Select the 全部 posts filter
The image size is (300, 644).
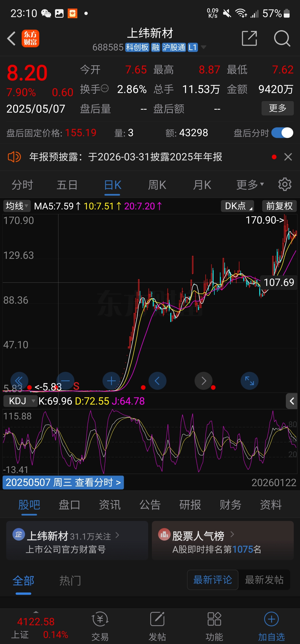tap(23, 581)
